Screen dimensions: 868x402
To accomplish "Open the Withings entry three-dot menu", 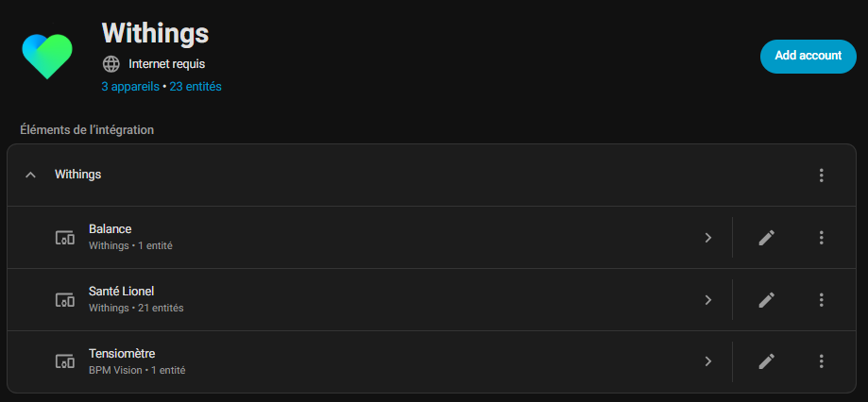I will (821, 175).
